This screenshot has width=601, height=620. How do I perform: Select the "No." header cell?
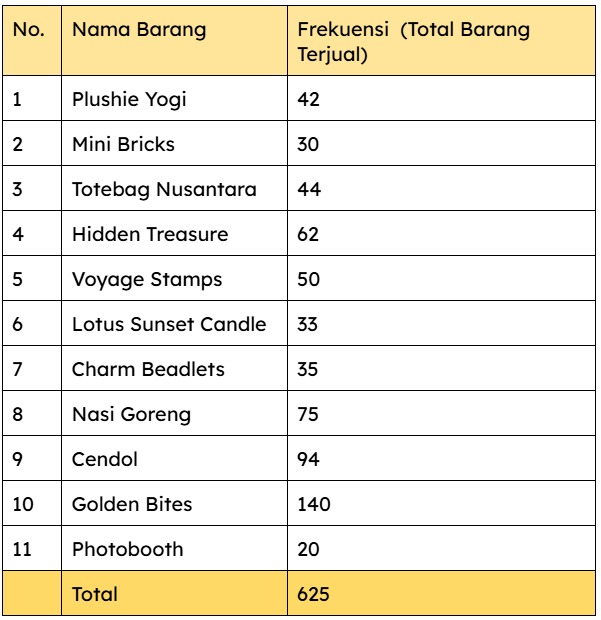tap(29, 30)
